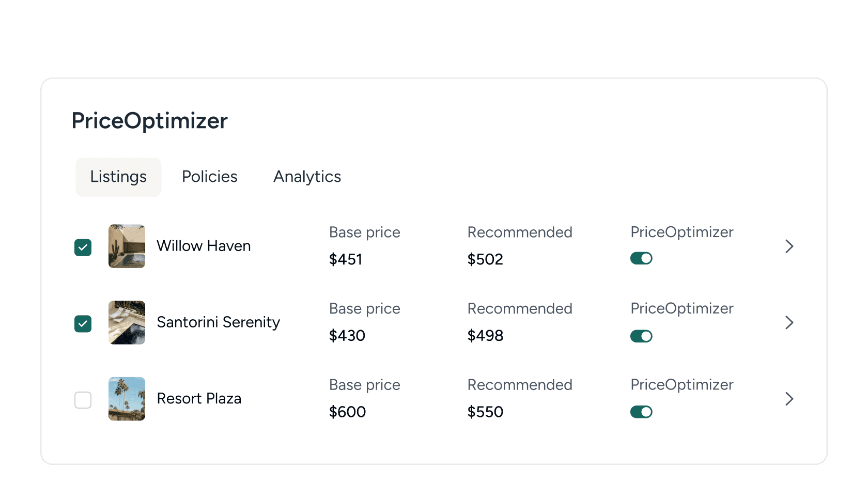
Task: Check the Resort Plaza checkbox
Action: [x=83, y=400]
